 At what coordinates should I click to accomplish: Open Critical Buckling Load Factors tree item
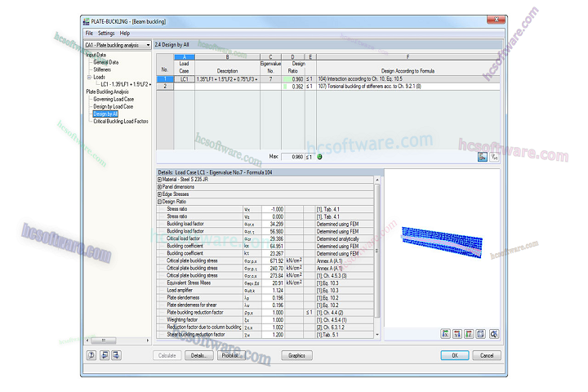coord(121,121)
